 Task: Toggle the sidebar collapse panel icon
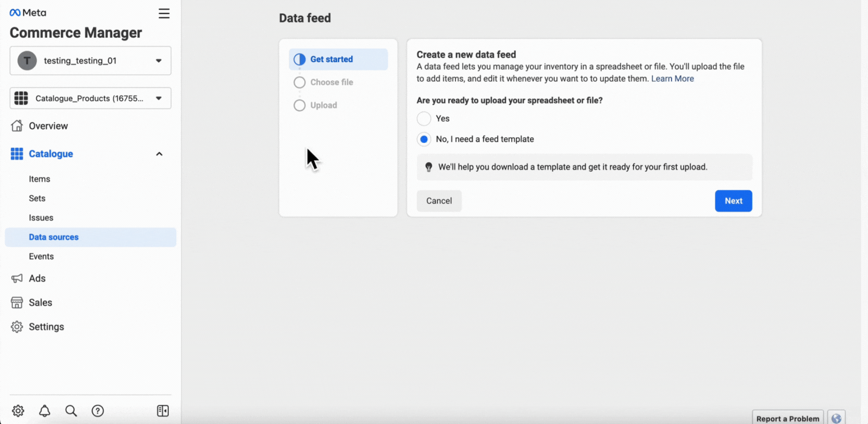pos(163,411)
